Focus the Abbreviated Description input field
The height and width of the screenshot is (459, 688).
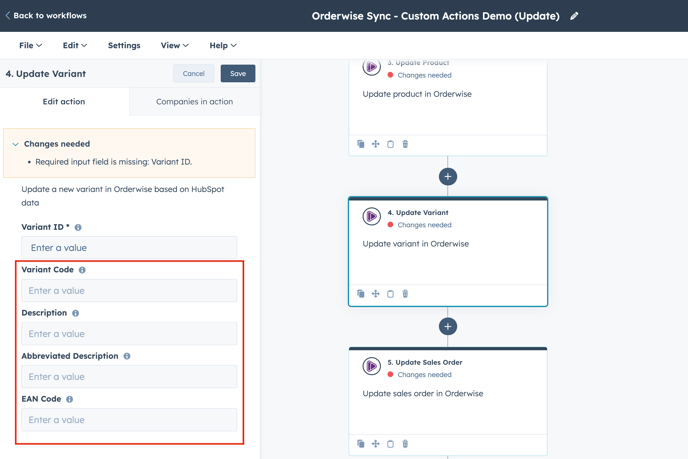coord(129,377)
